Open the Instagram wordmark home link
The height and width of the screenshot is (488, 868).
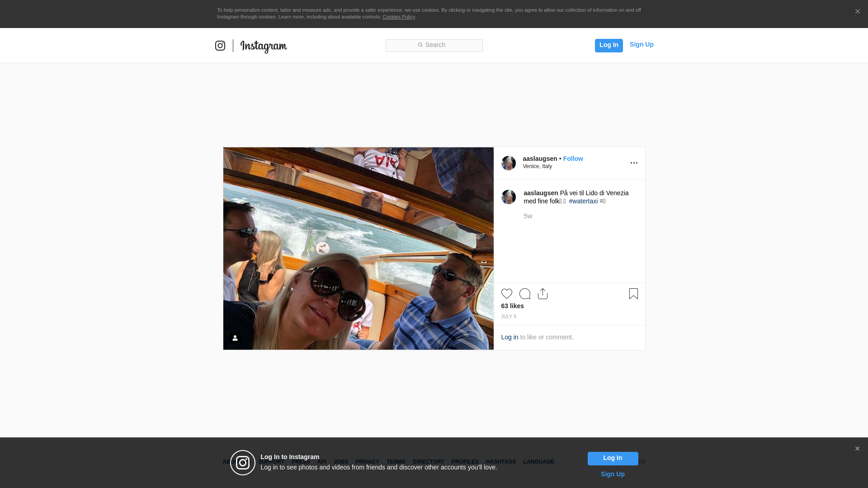click(x=264, y=46)
